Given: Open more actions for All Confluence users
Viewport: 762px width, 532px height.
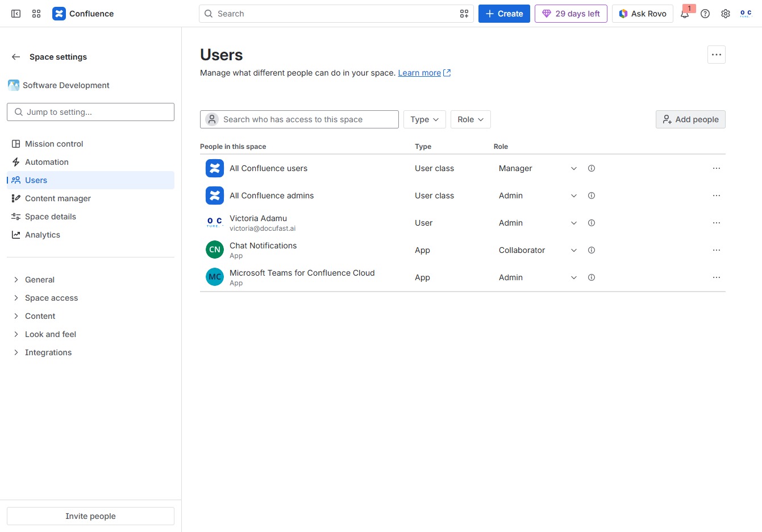Looking at the screenshot, I should pos(717,168).
